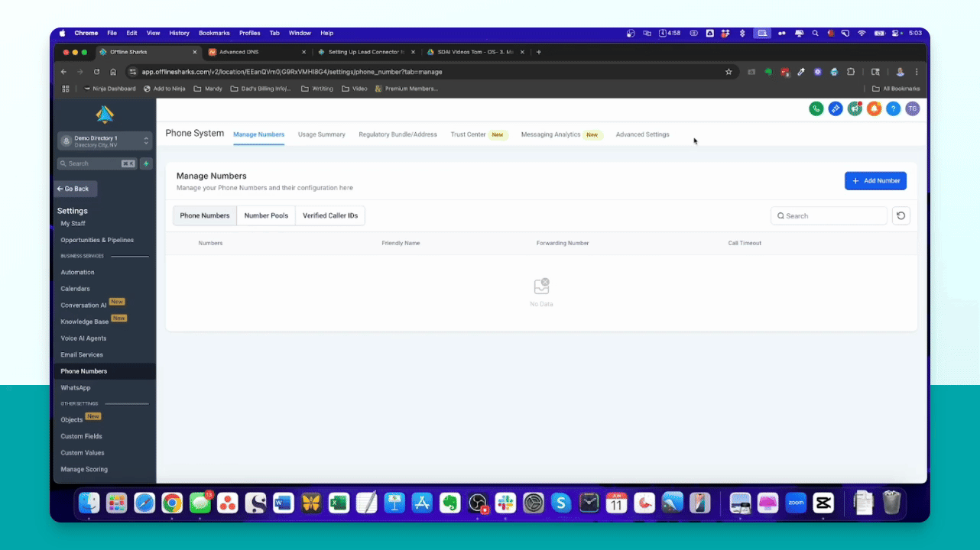Open Automation in the sidebar
This screenshot has height=550, width=980.
77,272
